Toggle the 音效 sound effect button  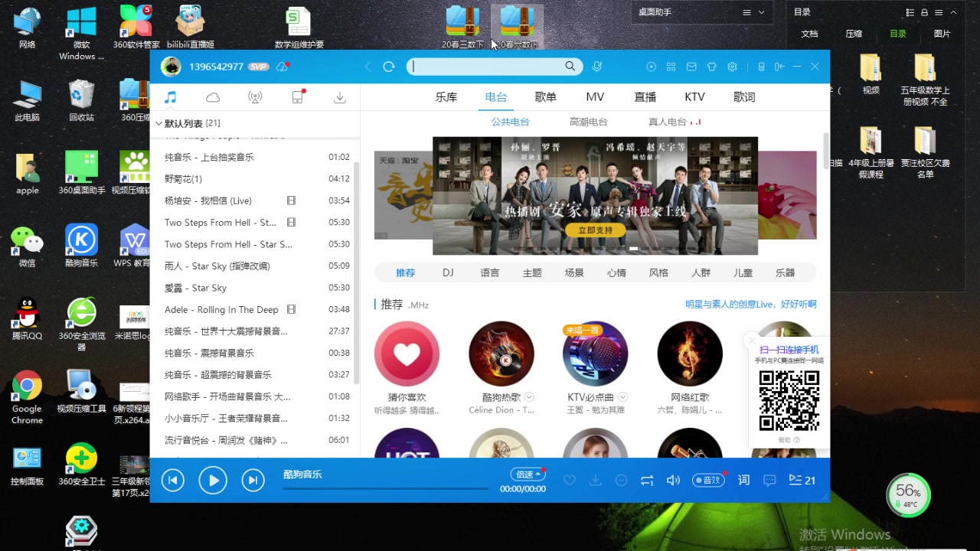tap(708, 481)
